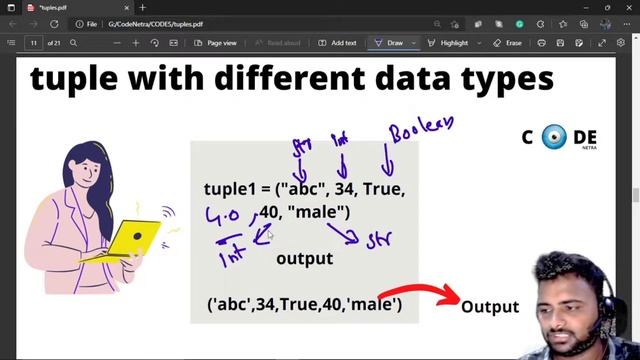640x360 pixels.
Task: Save the PDF document
Action: [560, 43]
